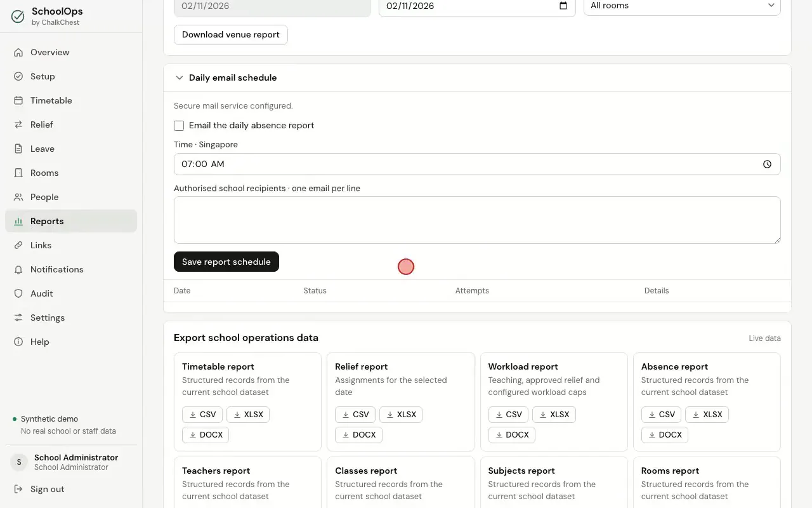Click the Rooms building icon

18,173
